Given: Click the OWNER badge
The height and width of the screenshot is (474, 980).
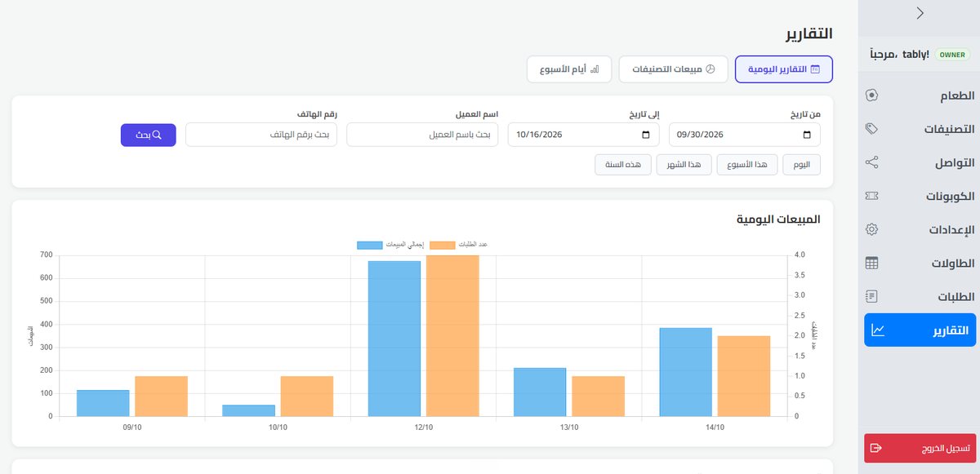Looking at the screenshot, I should pyautogui.click(x=952, y=55).
